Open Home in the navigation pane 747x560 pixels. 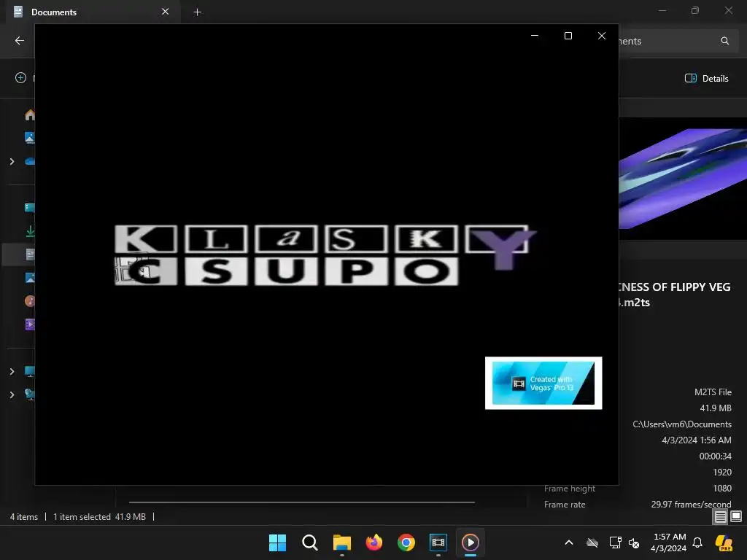(29, 114)
